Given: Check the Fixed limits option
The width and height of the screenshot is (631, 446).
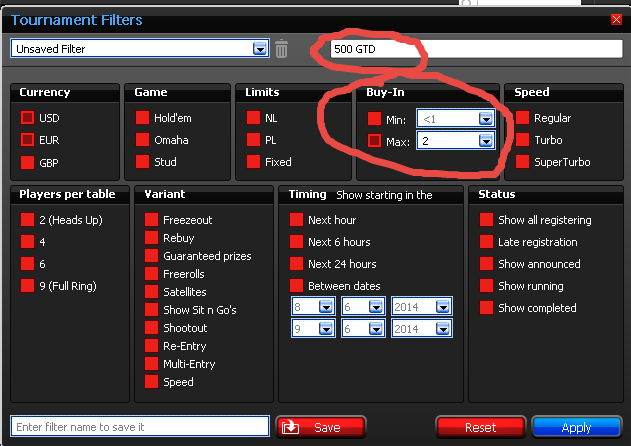Looking at the screenshot, I should coord(253,162).
